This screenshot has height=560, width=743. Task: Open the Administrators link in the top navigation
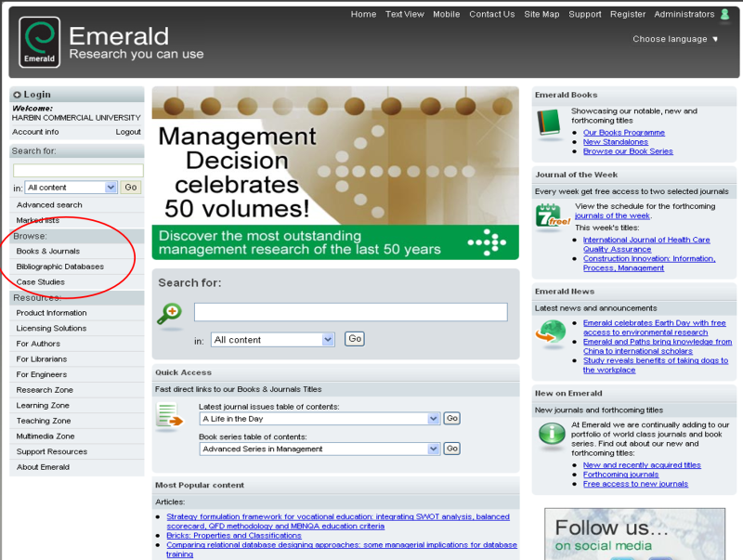click(x=684, y=14)
